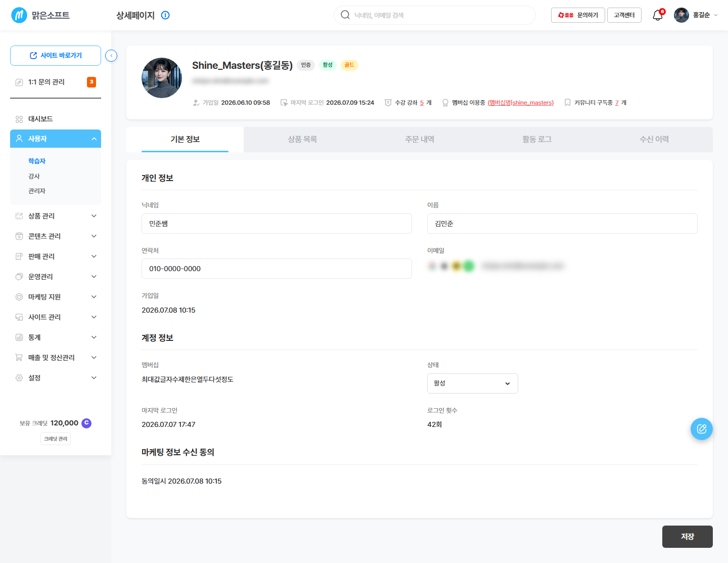The width and height of the screenshot is (728, 563).
Task: Expand the 통계 menu chevron
Action: tap(94, 337)
